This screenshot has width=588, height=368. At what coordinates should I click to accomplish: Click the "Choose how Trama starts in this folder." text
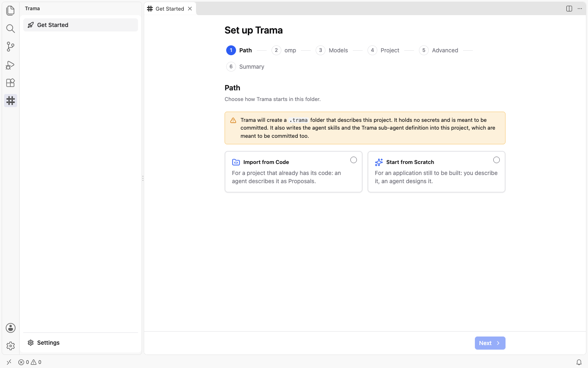[273, 99]
